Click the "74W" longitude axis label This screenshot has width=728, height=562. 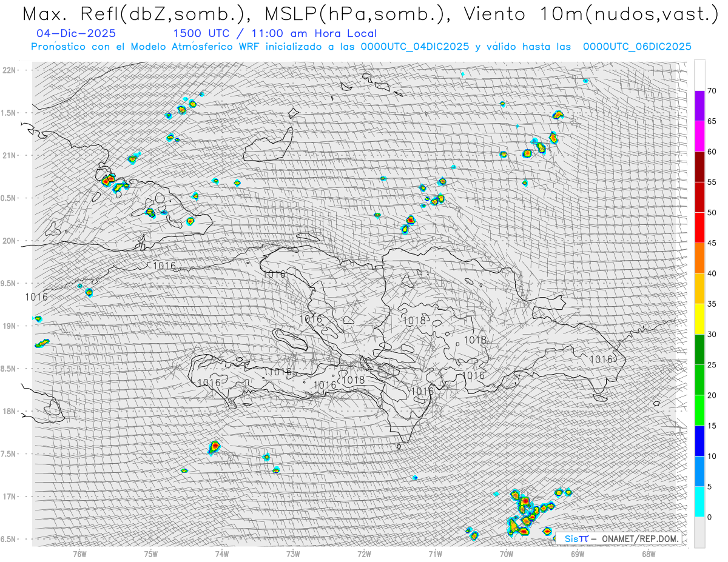tap(222, 554)
